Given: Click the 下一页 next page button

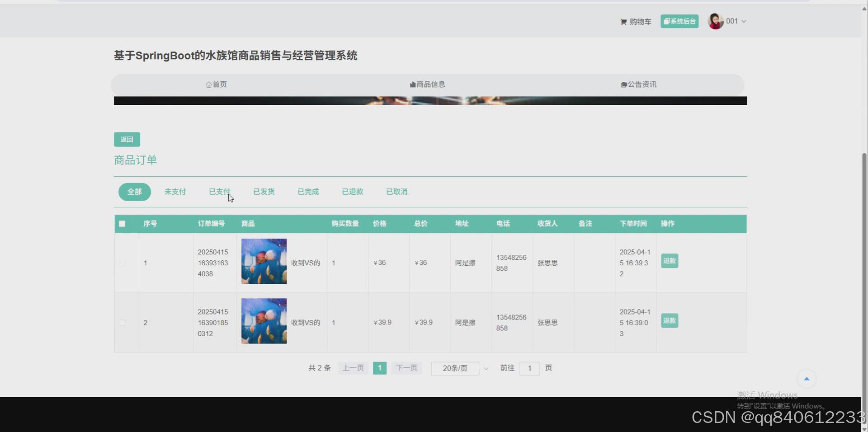Looking at the screenshot, I should pos(406,368).
